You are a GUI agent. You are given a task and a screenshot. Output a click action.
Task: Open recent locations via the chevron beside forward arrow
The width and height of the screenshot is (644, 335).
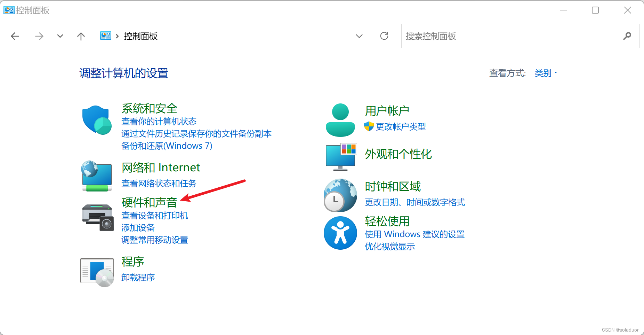[60, 36]
